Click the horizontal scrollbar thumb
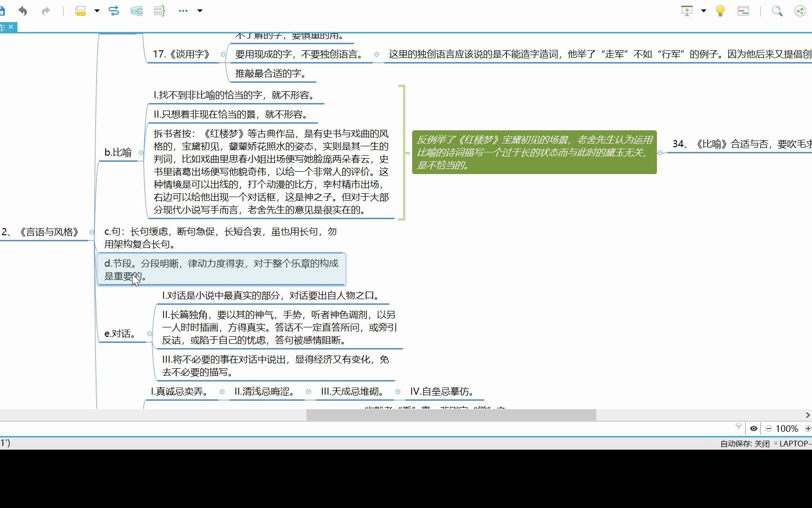This screenshot has width=812, height=508. tap(451, 415)
